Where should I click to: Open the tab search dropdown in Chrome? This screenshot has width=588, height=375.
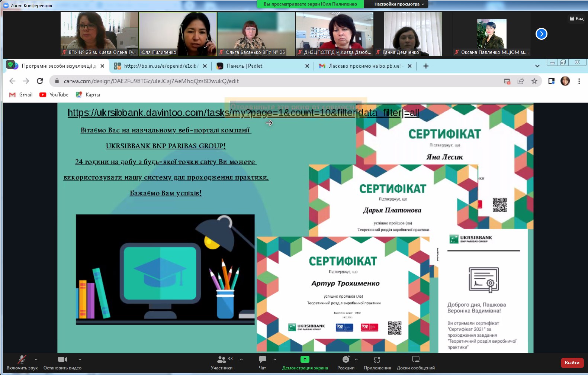[537, 66]
